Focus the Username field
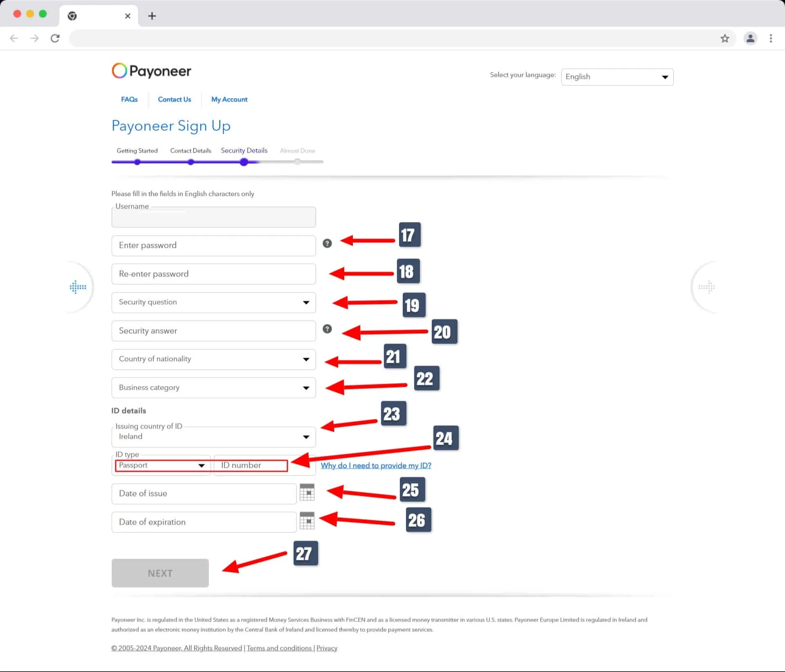The image size is (785, 672). tap(213, 217)
